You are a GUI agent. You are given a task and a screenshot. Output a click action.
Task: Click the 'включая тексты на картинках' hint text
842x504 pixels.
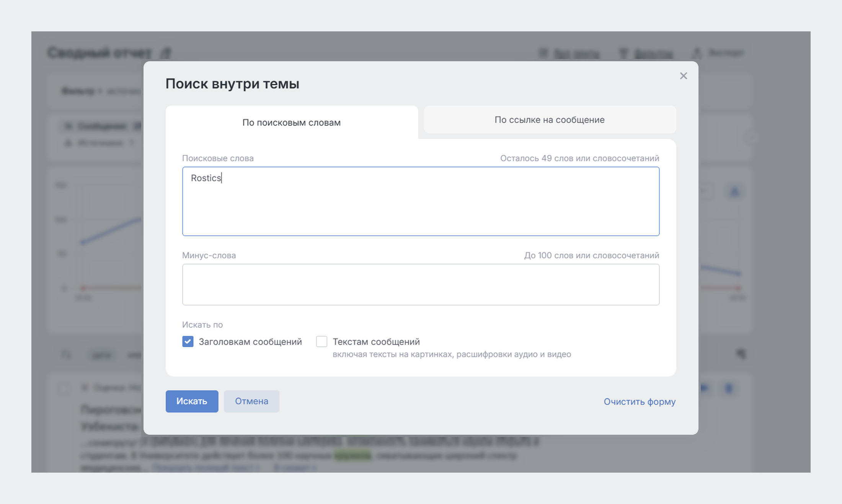point(452,354)
